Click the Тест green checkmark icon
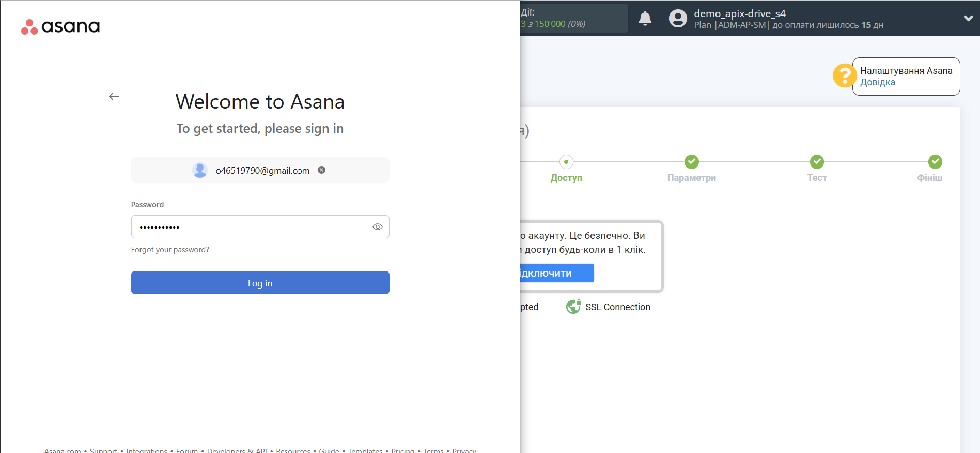980x453 pixels. pyautogui.click(x=817, y=162)
